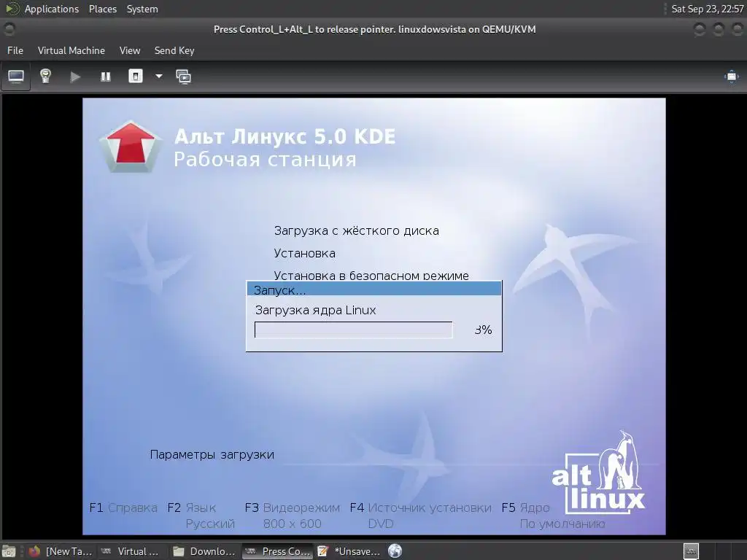747x560 pixels.
Task: Click the shut down virtual machine button
Action: 136,76
